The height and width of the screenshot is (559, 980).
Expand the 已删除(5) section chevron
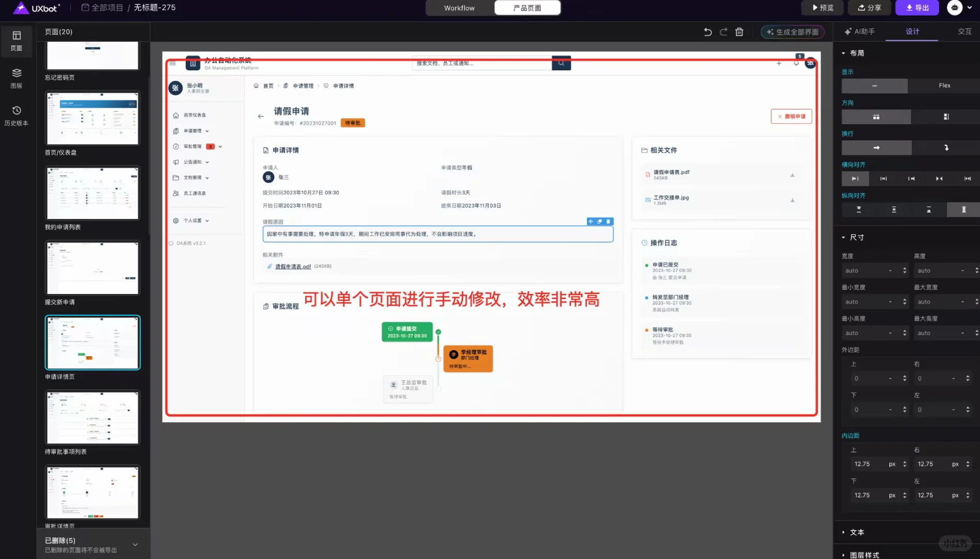click(x=135, y=545)
